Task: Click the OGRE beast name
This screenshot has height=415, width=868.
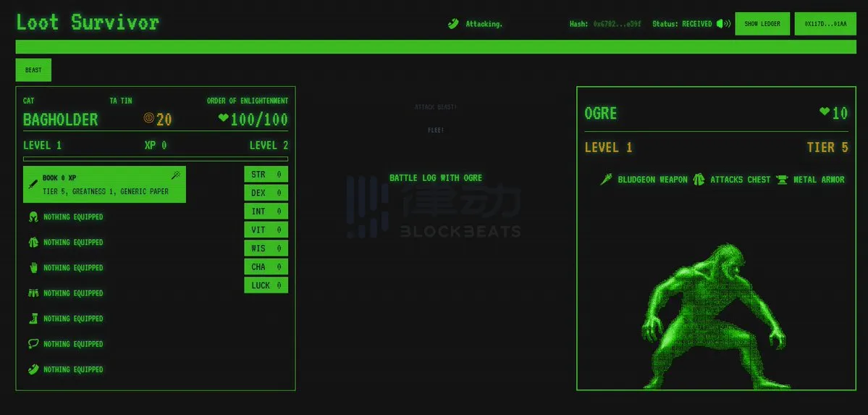Action: 601,114
